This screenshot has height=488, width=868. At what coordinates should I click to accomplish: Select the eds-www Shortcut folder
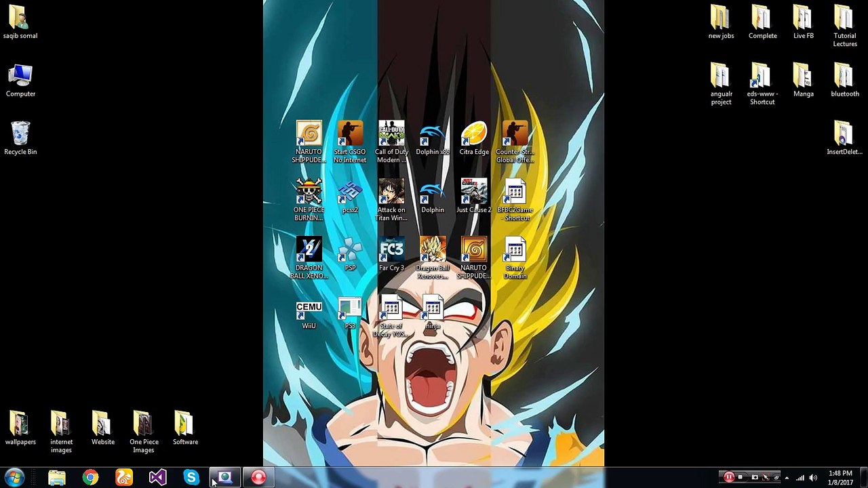762,84
